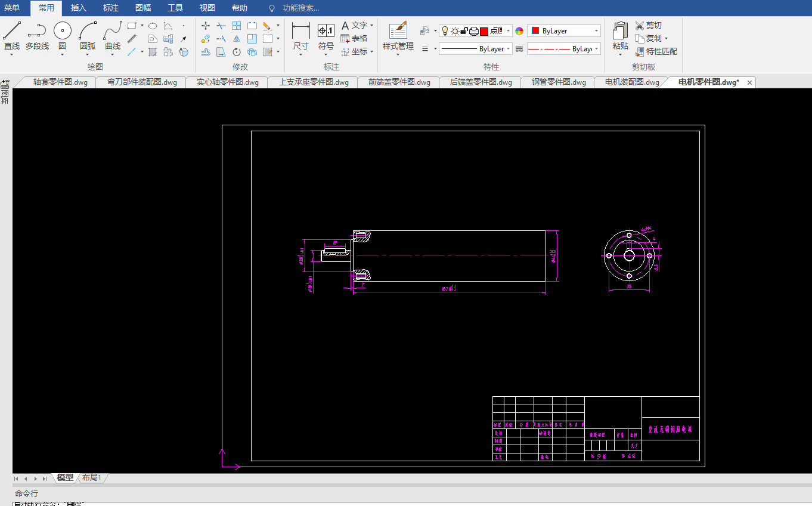Viewport: 812px width, 506px height.
Task: Expand the 文字 text dropdown arrow
Action: [371, 26]
